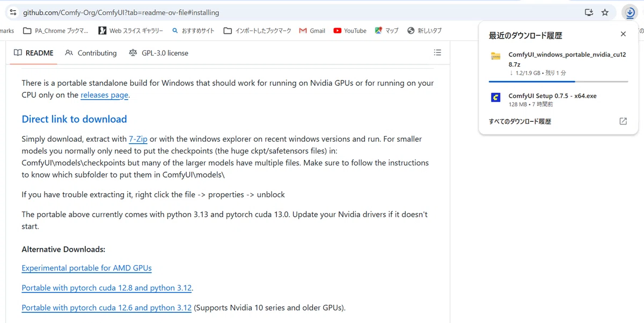Select the README tab

coord(34,53)
